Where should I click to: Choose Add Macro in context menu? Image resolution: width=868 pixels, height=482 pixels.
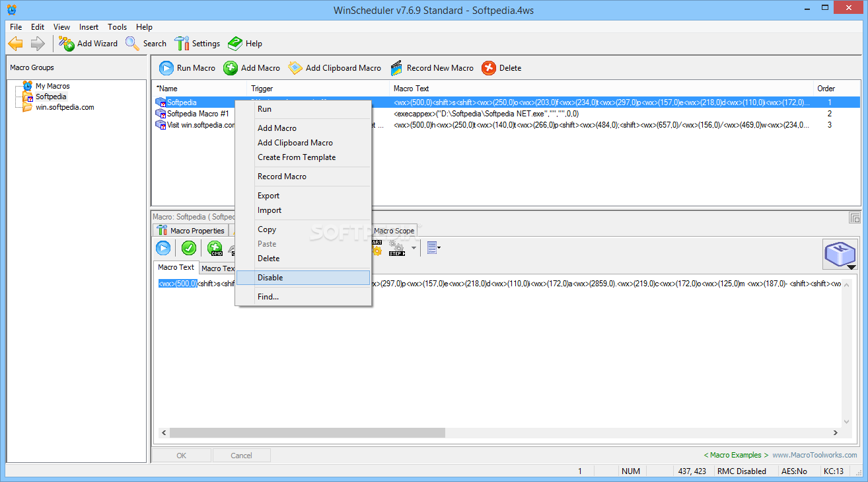click(304, 128)
